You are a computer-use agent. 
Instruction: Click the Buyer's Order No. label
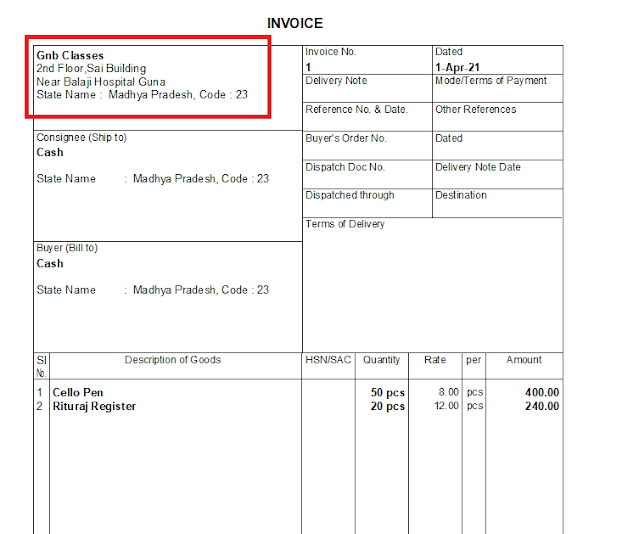coord(346,138)
